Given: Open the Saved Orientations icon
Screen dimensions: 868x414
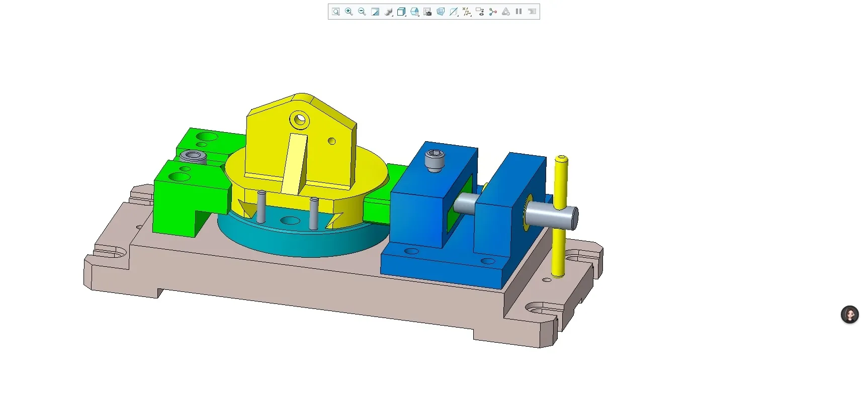Looking at the screenshot, I should [414, 12].
